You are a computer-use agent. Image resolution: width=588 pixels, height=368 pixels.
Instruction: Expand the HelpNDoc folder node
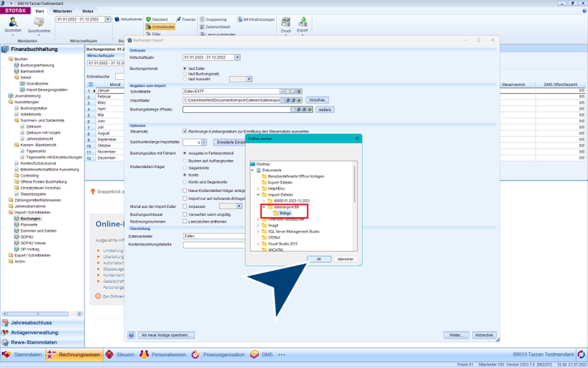click(258, 189)
